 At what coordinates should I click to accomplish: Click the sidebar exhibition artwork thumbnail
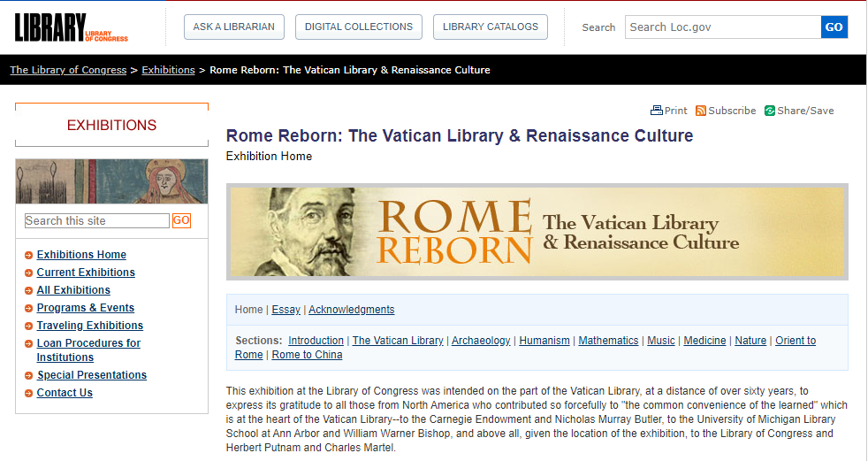coord(111,181)
